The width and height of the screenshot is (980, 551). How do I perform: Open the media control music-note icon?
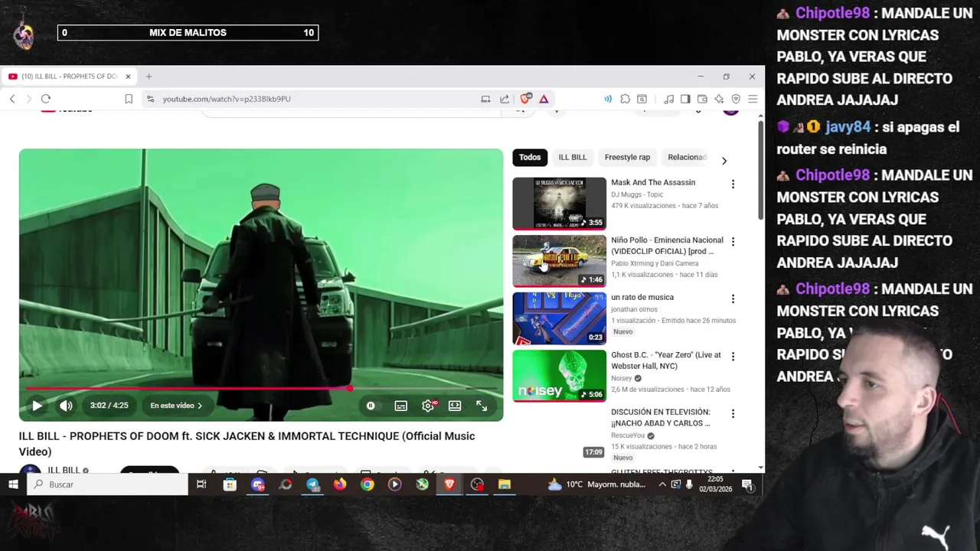(x=668, y=99)
